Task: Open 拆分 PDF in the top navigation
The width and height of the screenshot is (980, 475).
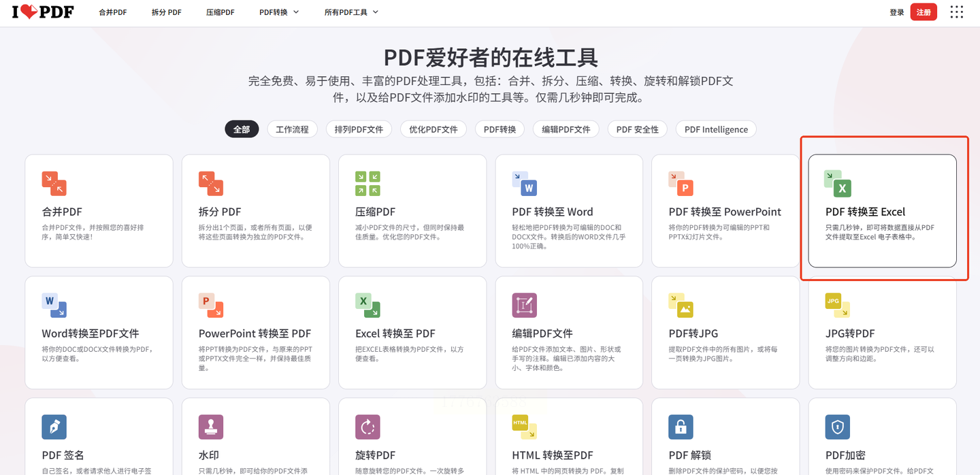Action: (x=167, y=12)
